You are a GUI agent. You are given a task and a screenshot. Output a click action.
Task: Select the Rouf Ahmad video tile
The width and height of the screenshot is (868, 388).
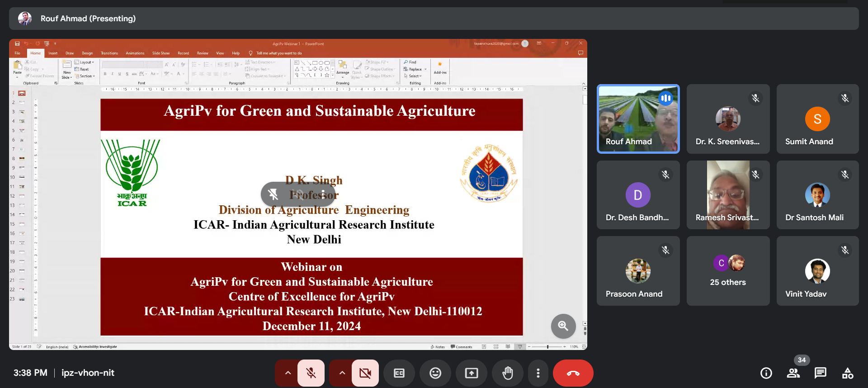click(638, 119)
